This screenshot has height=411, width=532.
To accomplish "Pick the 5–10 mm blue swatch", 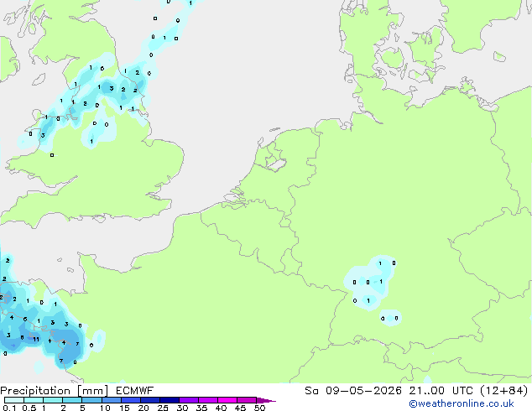I will click(92, 400).
